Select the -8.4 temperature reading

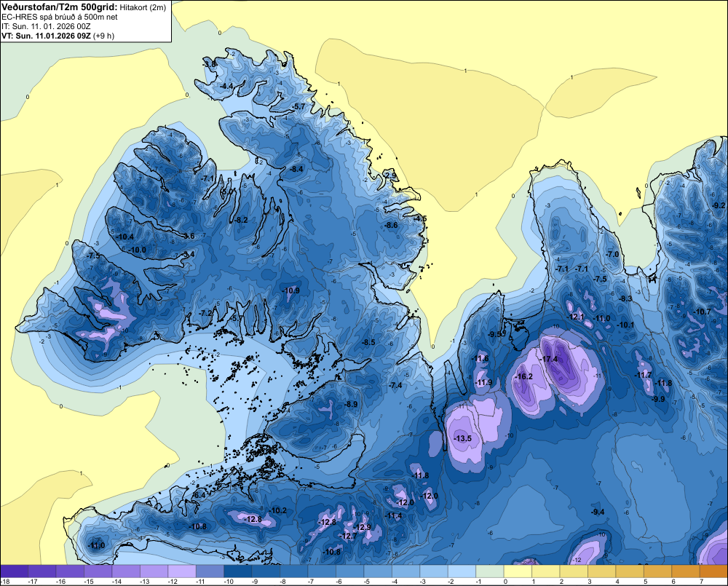click(296, 169)
